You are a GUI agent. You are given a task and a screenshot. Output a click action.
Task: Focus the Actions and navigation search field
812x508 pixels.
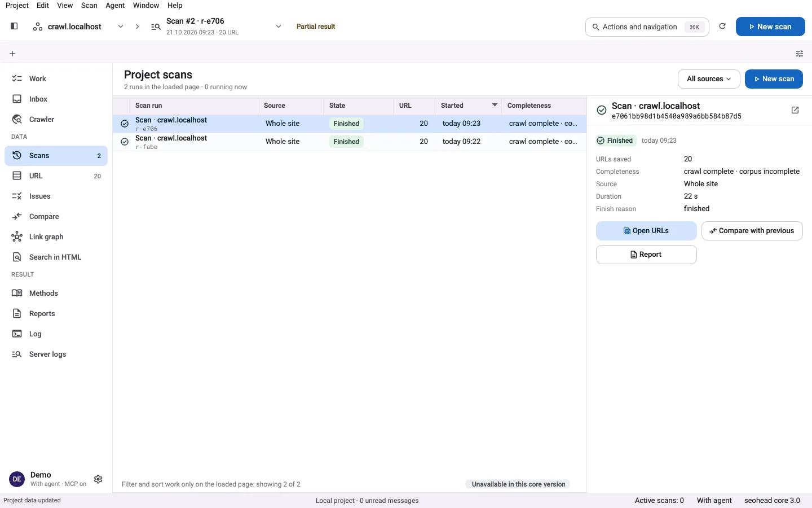647,27
